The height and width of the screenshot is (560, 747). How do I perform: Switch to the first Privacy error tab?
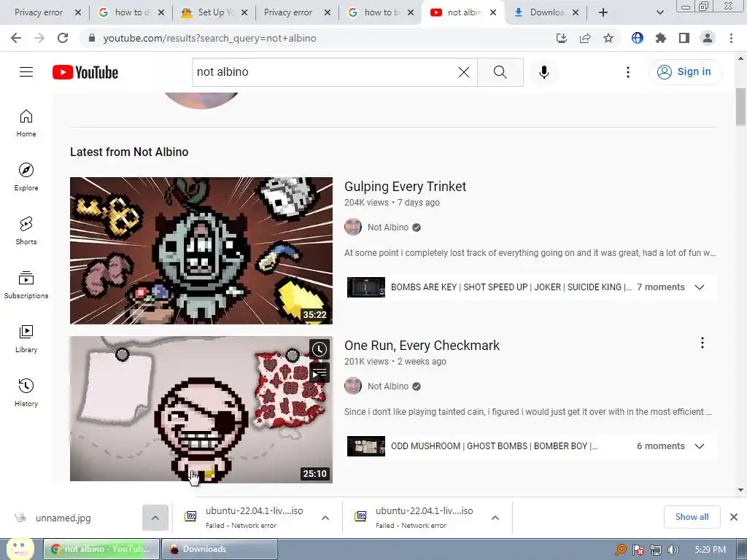[x=39, y=12]
